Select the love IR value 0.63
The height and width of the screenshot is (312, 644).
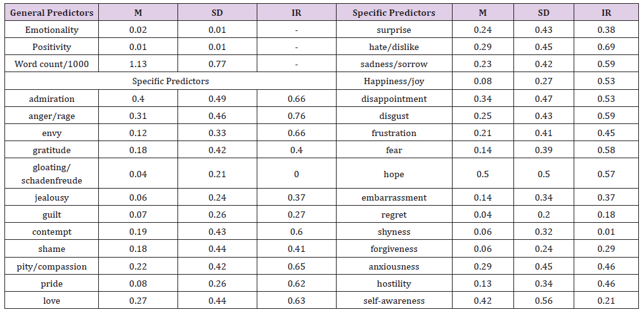(x=297, y=301)
